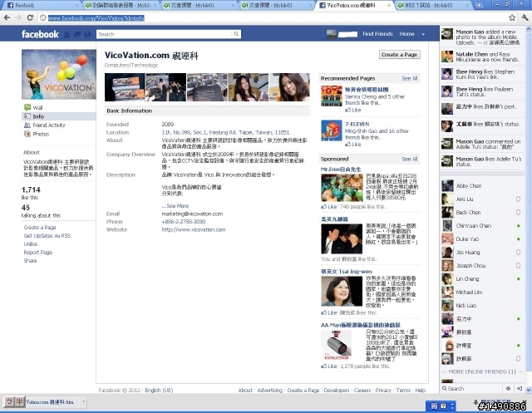Open the Tsai Ing-wen ad title link
The width and height of the screenshot is (532, 413).
pos(347,272)
